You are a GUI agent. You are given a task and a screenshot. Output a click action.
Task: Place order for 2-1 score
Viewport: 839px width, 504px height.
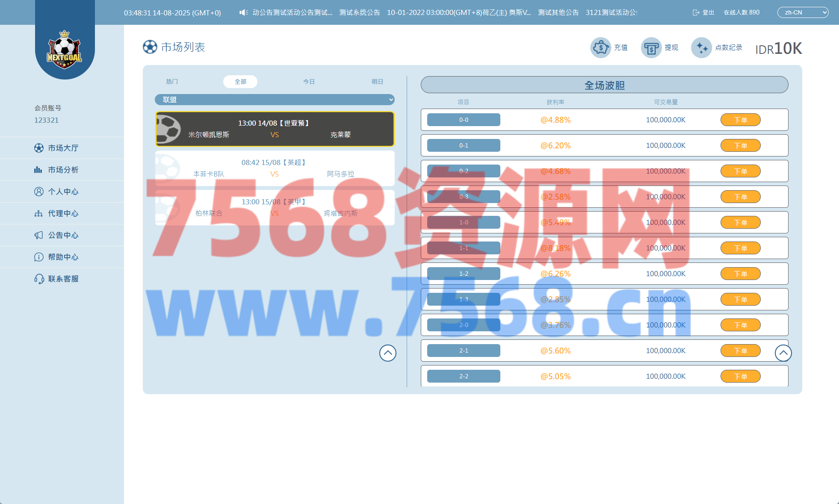pos(740,351)
